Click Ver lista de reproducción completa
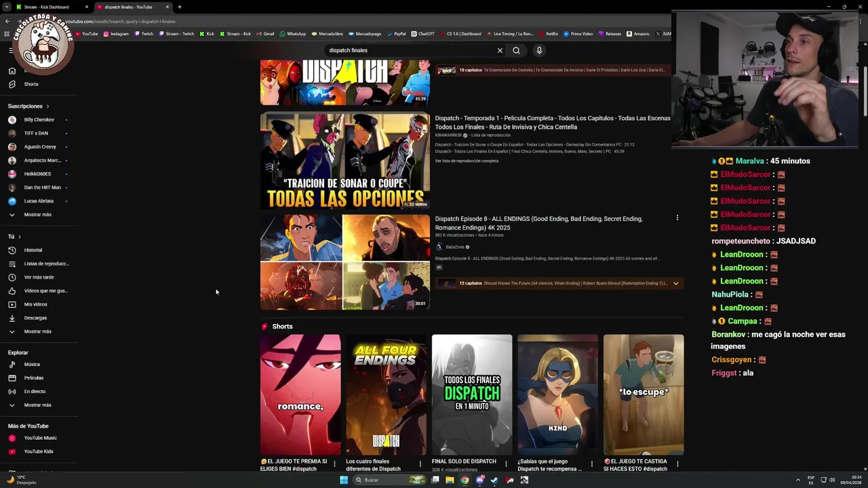This screenshot has width=868, height=488. 467,161
